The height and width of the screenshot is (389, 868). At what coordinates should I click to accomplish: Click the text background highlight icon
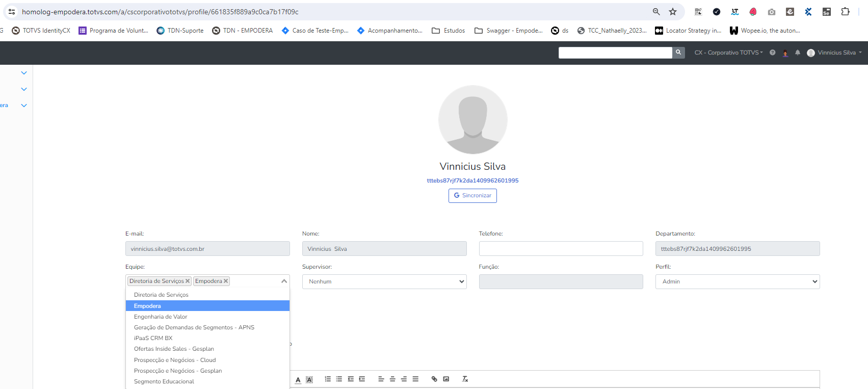point(309,379)
